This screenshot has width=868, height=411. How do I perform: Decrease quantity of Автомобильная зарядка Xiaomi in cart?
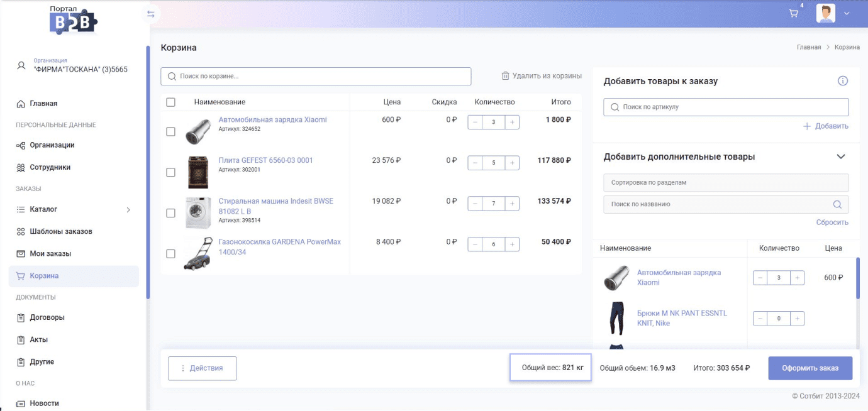tap(475, 122)
